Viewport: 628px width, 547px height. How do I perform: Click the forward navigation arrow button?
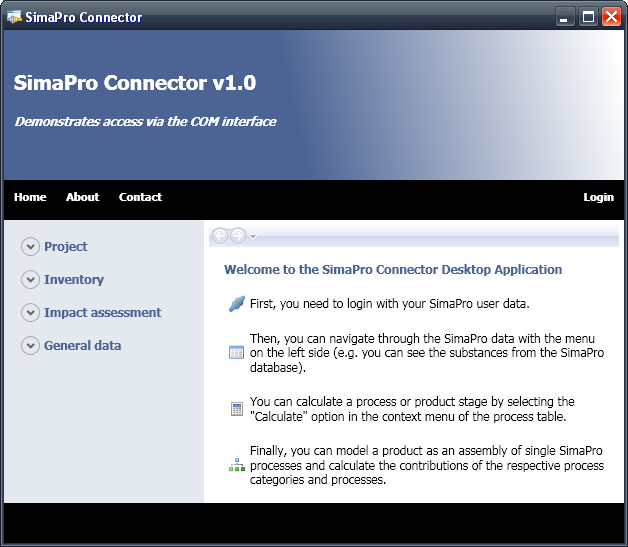(238, 236)
